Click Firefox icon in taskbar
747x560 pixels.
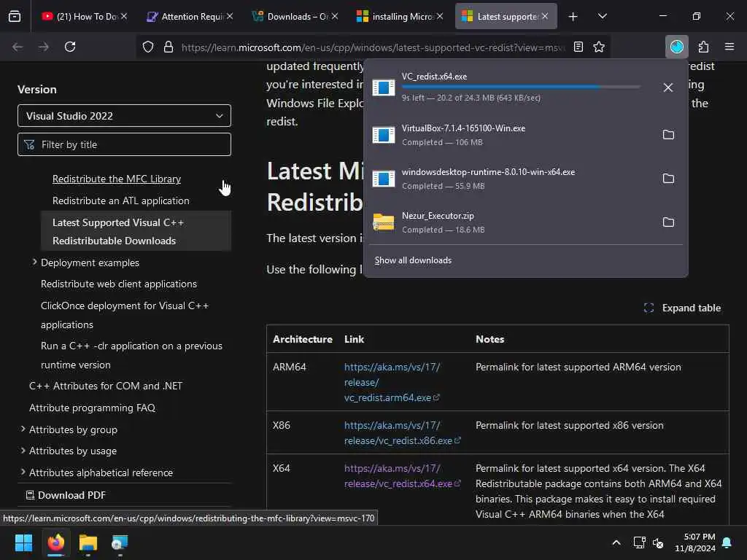55,542
